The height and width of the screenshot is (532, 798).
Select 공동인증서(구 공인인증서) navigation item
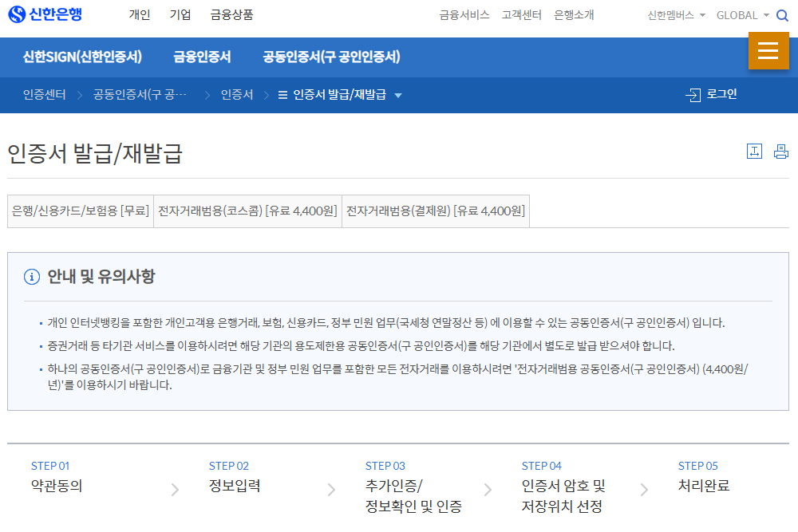click(x=331, y=57)
